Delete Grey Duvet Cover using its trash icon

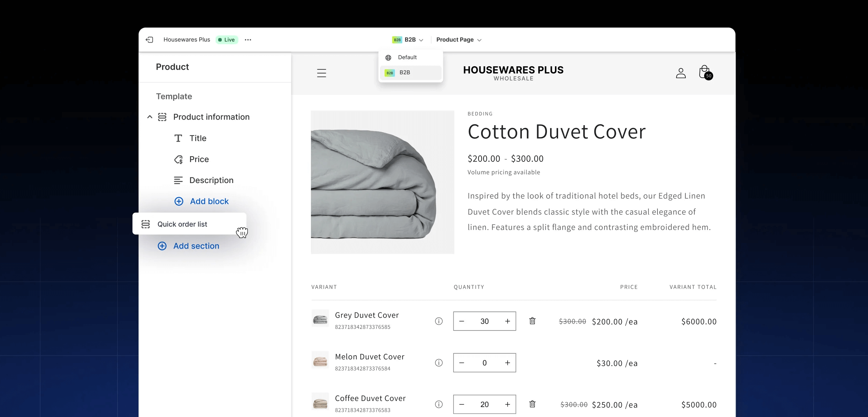pos(532,321)
